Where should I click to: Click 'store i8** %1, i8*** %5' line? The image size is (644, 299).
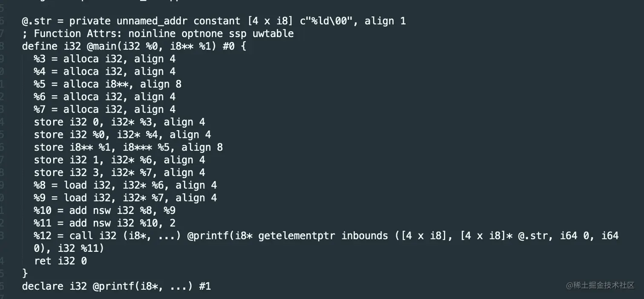pyautogui.click(x=129, y=147)
